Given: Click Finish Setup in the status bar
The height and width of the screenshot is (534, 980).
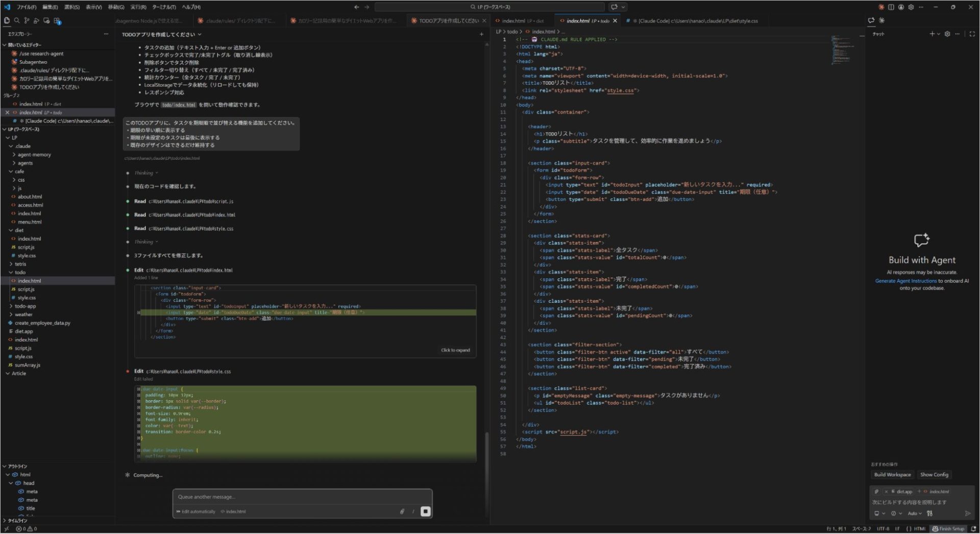Looking at the screenshot, I should [948, 529].
